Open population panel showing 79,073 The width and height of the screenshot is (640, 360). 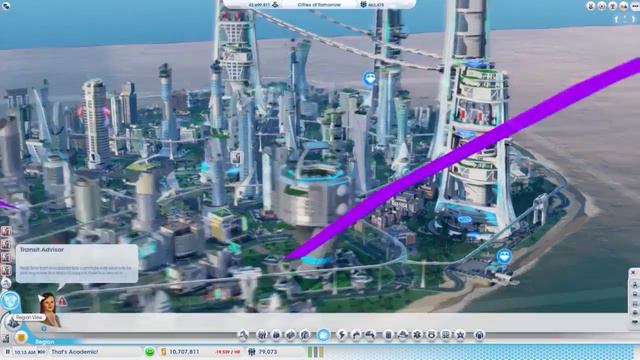point(263,351)
